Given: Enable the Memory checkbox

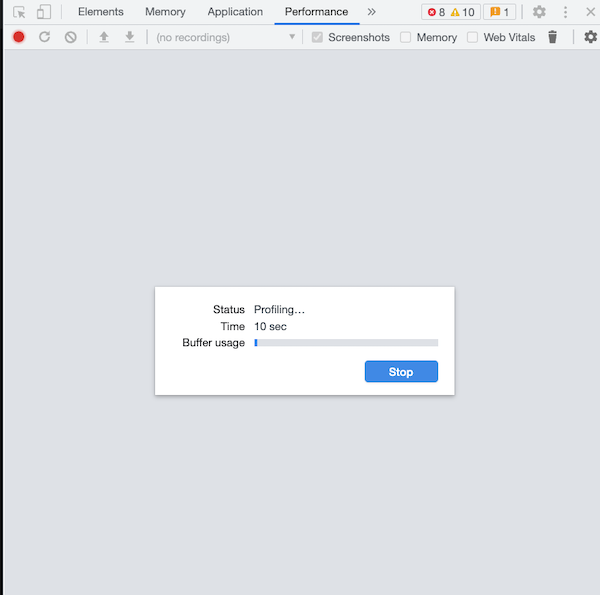Looking at the screenshot, I should (x=405, y=37).
